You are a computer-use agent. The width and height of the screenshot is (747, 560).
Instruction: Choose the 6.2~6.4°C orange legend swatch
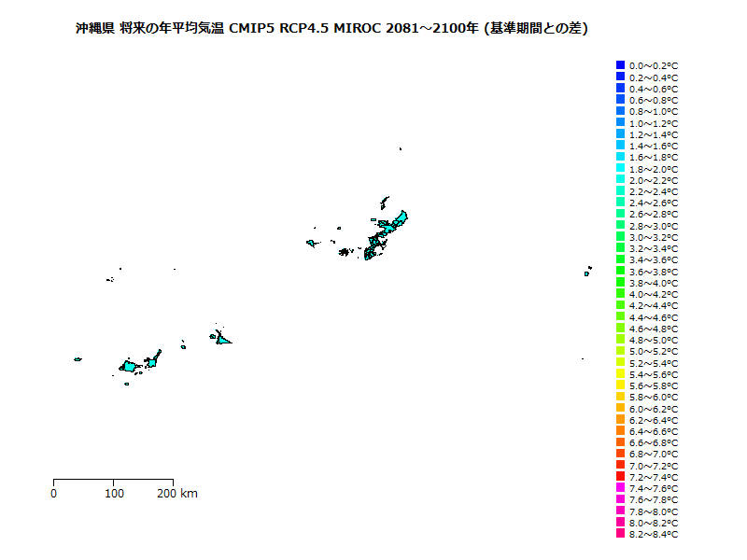coord(620,419)
